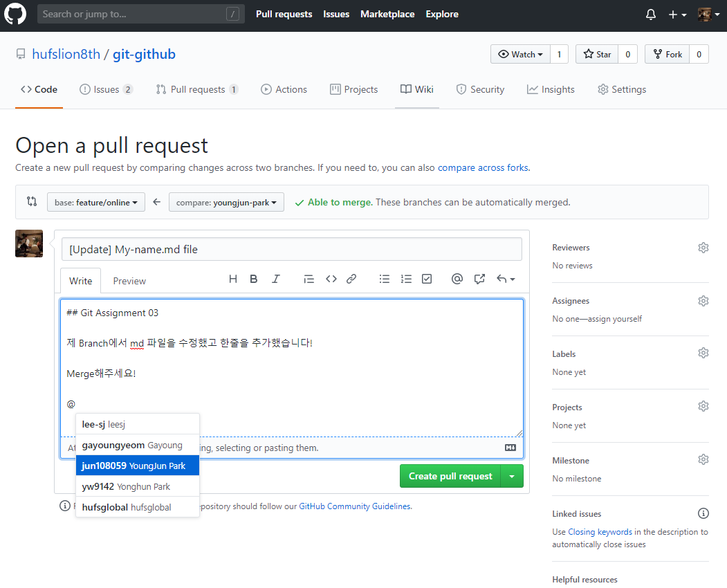Open the Insights tab
Screen dimensions: 727x588
pos(551,89)
